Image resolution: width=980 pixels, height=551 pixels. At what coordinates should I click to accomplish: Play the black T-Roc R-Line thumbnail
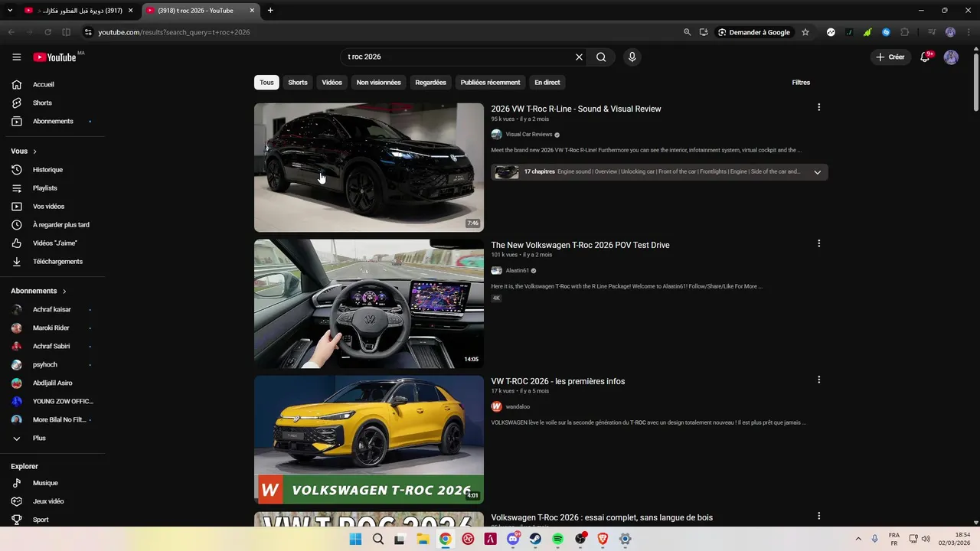click(x=369, y=168)
